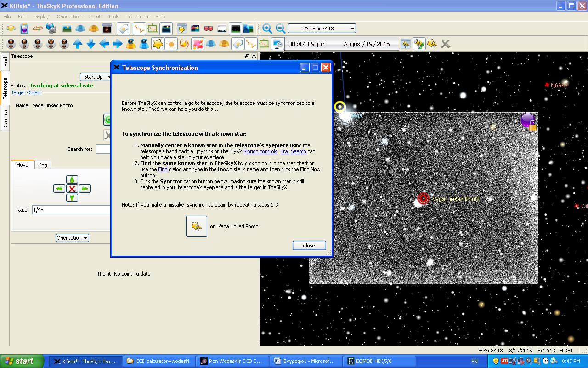Open the Find link in dialog text
Viewport: 588px width, 368px height.
point(163,169)
